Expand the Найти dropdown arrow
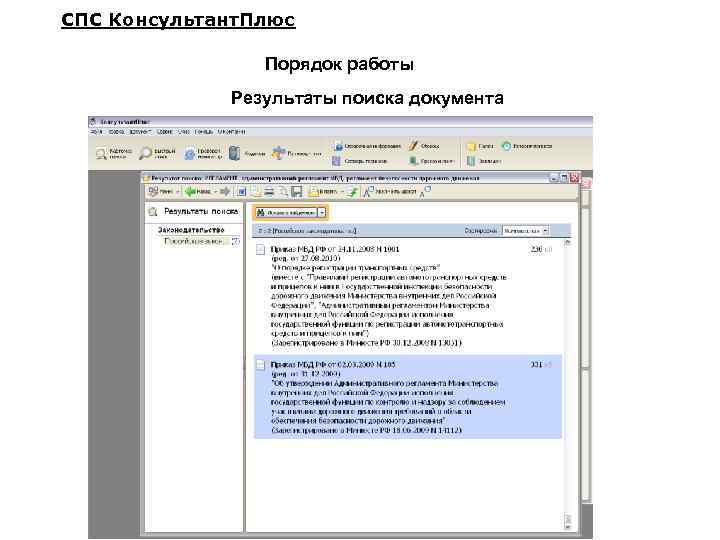This screenshot has height=540, width=720. [177, 191]
